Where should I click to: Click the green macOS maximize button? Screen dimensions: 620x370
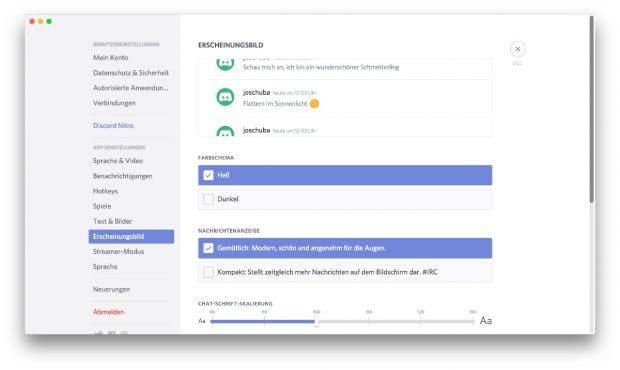[49, 21]
